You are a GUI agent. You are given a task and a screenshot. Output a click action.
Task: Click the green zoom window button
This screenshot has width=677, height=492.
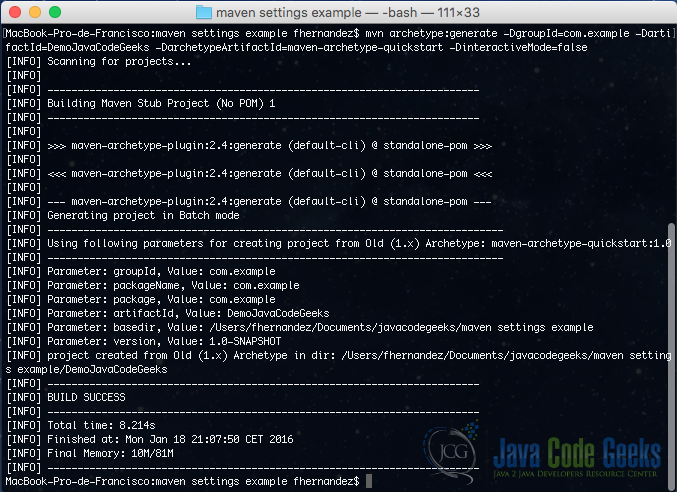click(55, 12)
